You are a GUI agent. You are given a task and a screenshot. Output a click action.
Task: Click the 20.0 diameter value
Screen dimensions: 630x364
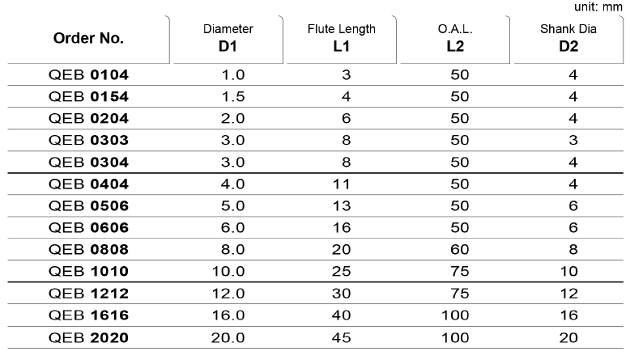(x=228, y=337)
